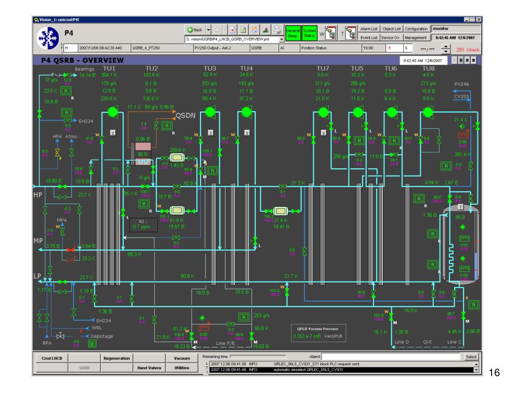Open the R regulator box beside 23.5 C
The height and width of the screenshot is (399, 532).
click(x=66, y=91)
